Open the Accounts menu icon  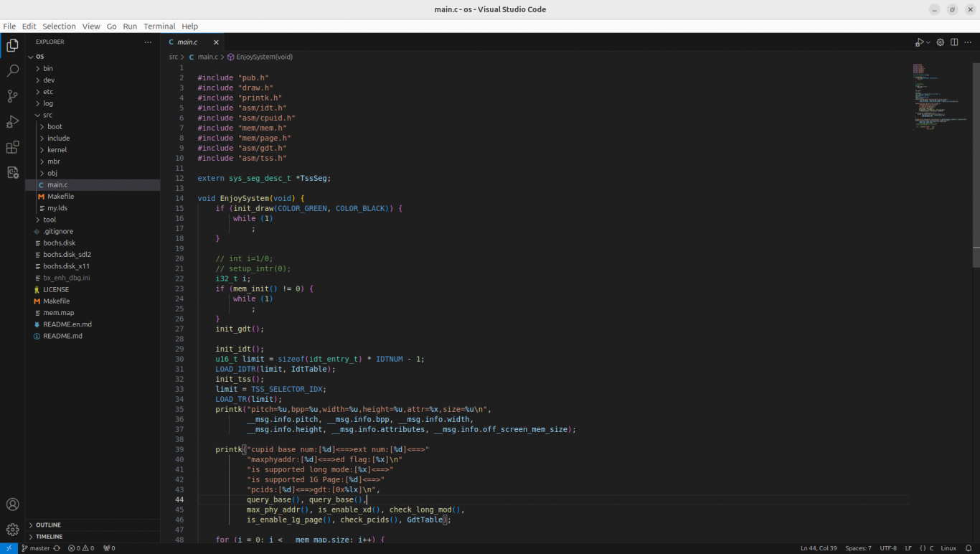click(12, 504)
